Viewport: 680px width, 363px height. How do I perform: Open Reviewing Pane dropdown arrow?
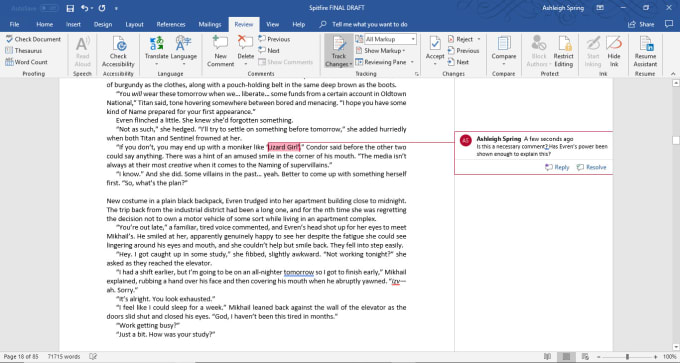pos(412,62)
